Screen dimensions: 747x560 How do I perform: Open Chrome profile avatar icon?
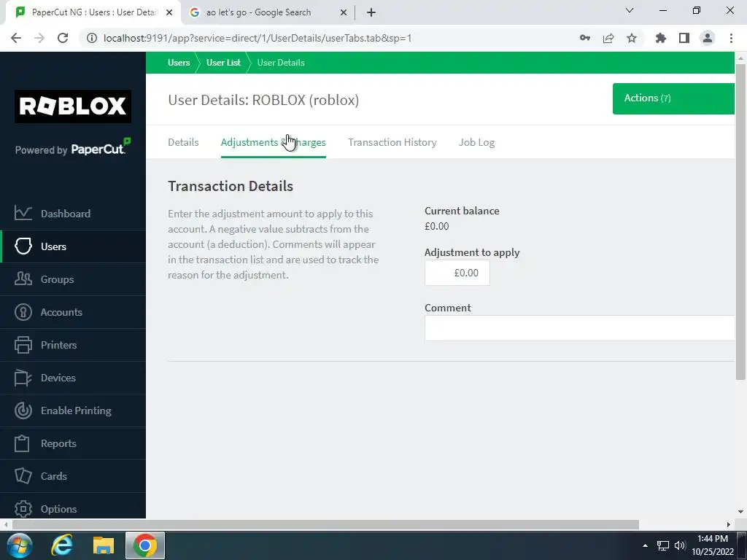click(708, 38)
